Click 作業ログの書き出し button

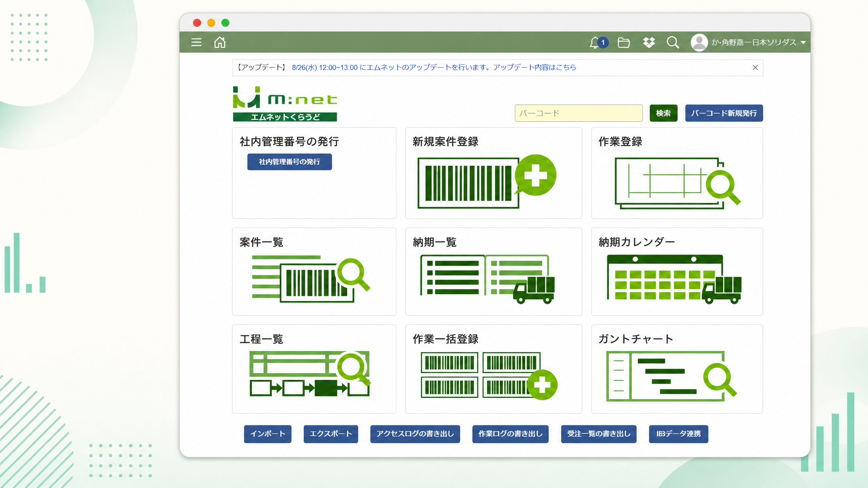pyautogui.click(x=510, y=434)
